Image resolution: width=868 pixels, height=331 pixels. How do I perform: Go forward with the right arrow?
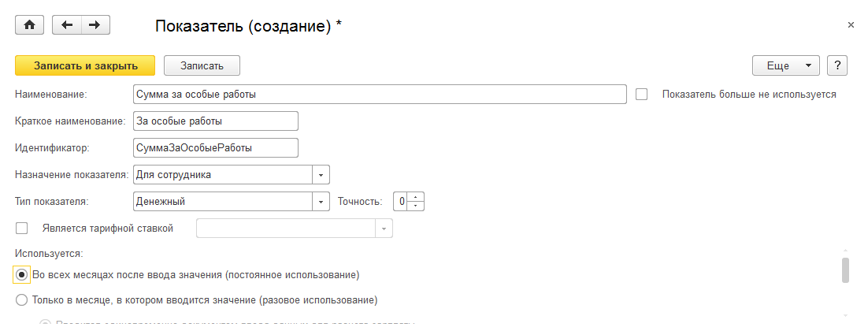pos(95,25)
